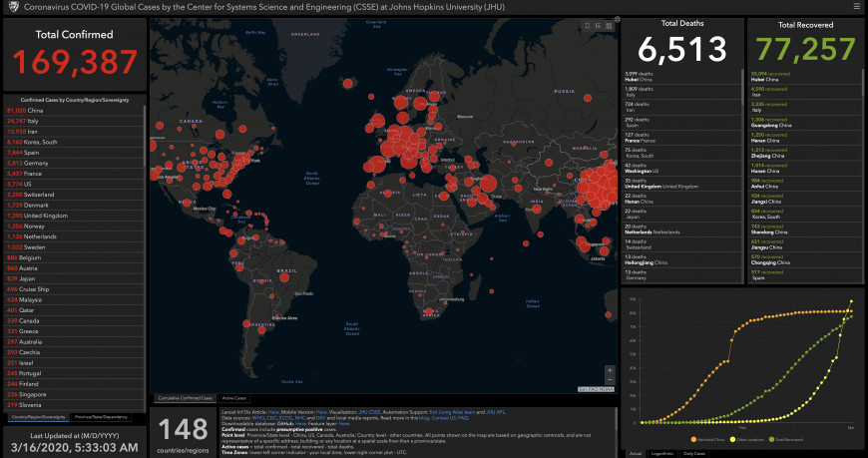
Task: Select the Actual chart tab
Action: pos(636,453)
